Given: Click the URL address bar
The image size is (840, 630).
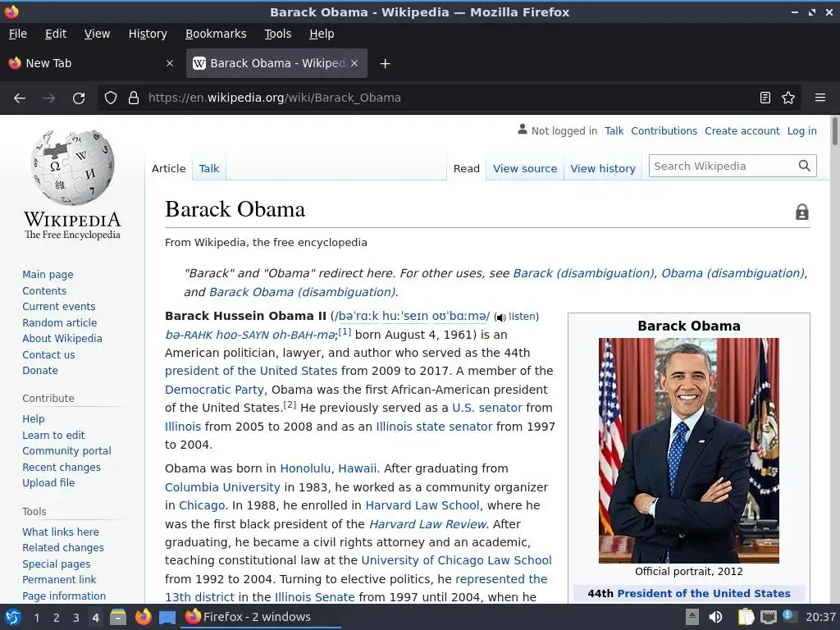Looking at the screenshot, I should click(450, 98).
